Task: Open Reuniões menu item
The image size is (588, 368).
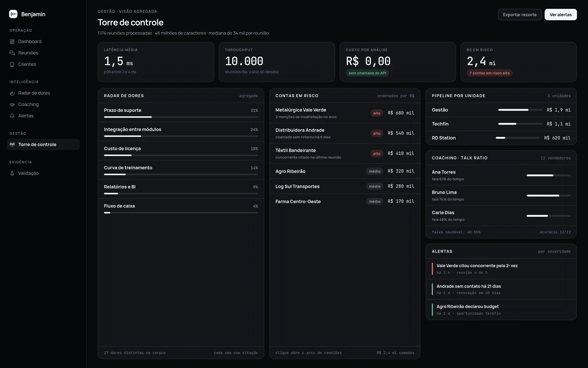Action: click(43, 53)
